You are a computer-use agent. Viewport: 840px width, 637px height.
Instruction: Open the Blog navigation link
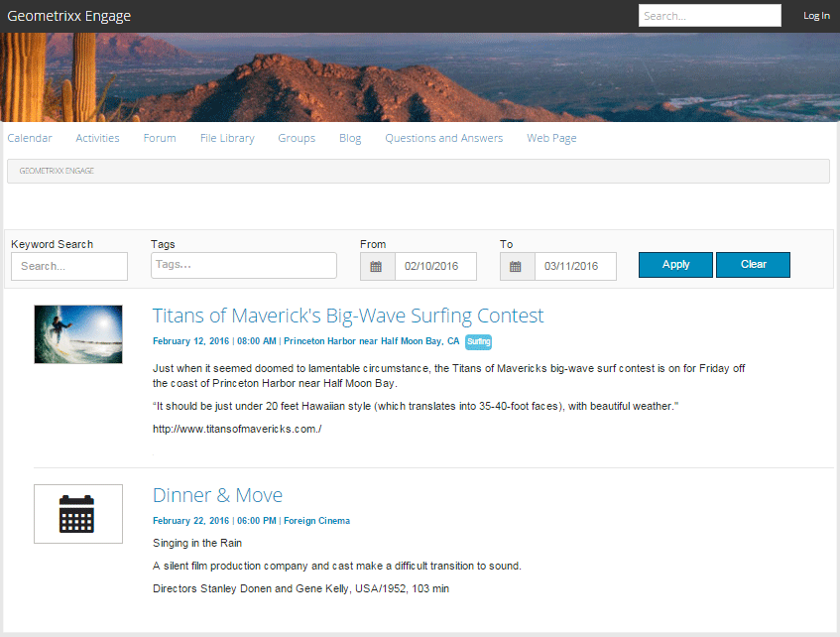coord(350,138)
